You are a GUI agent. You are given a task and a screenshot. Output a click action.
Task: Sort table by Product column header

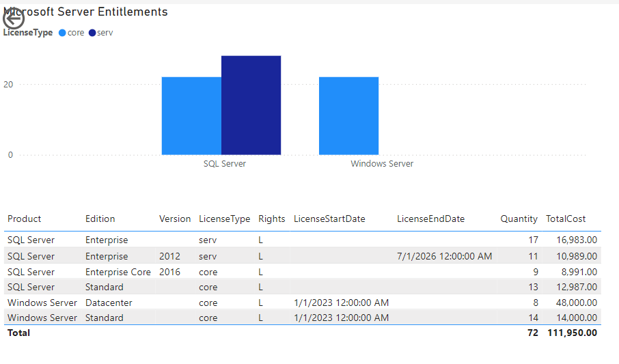tap(25, 219)
